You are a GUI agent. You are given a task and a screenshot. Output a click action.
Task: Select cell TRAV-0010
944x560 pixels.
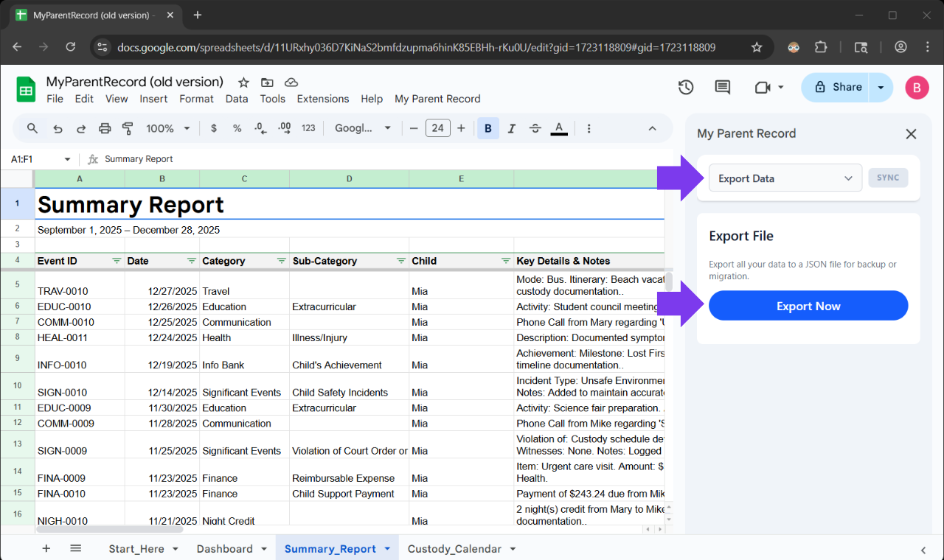pyautogui.click(x=80, y=284)
